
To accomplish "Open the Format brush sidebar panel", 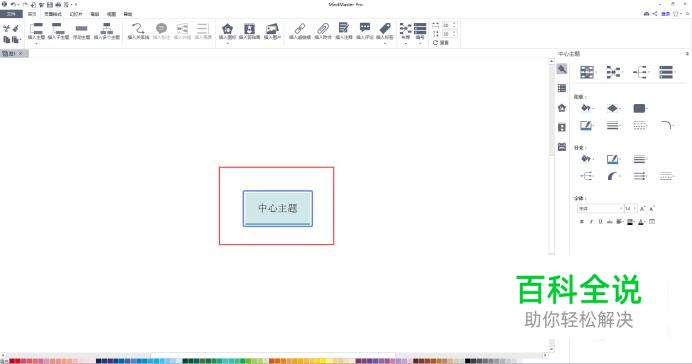I will 562,69.
